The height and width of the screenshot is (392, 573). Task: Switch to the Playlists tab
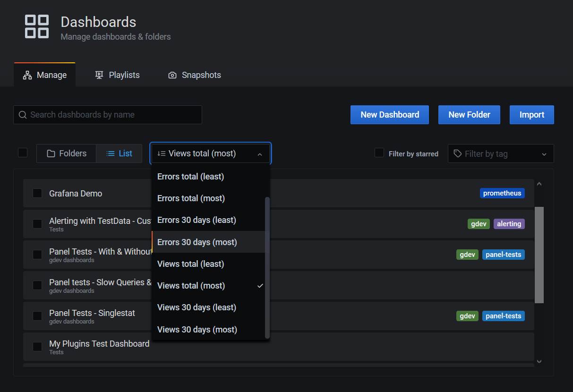pyautogui.click(x=118, y=75)
